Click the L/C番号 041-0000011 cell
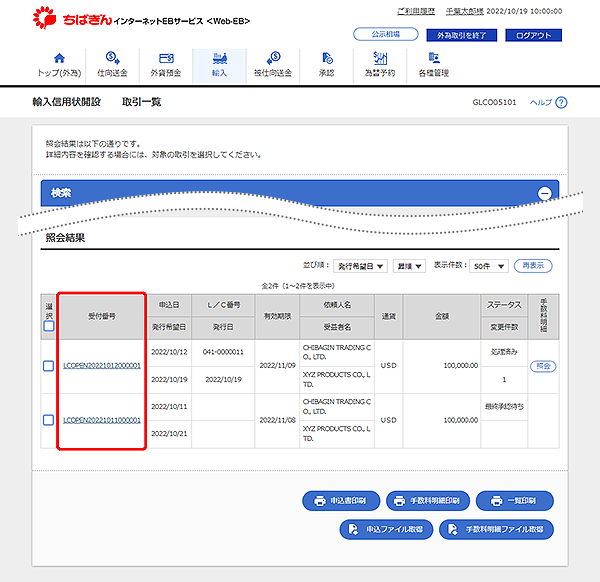 coord(223,352)
